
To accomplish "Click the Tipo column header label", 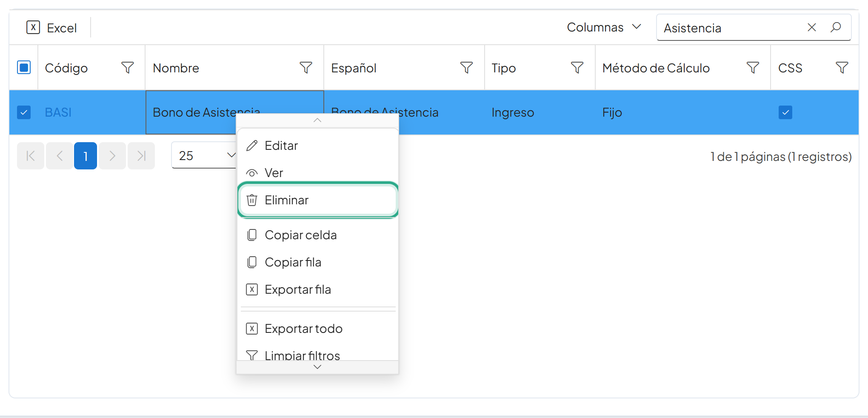I will coord(504,68).
